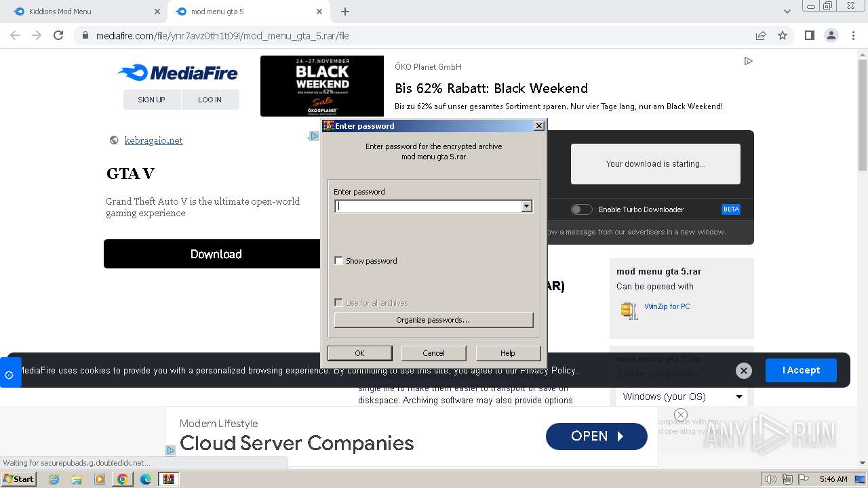868x488 pixels.
Task: Toggle Enable Turbo Downloader switch
Action: coord(581,209)
